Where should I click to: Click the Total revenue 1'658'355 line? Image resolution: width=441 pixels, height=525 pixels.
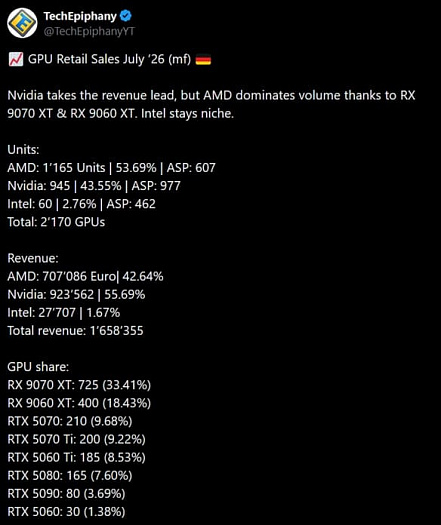(75, 330)
